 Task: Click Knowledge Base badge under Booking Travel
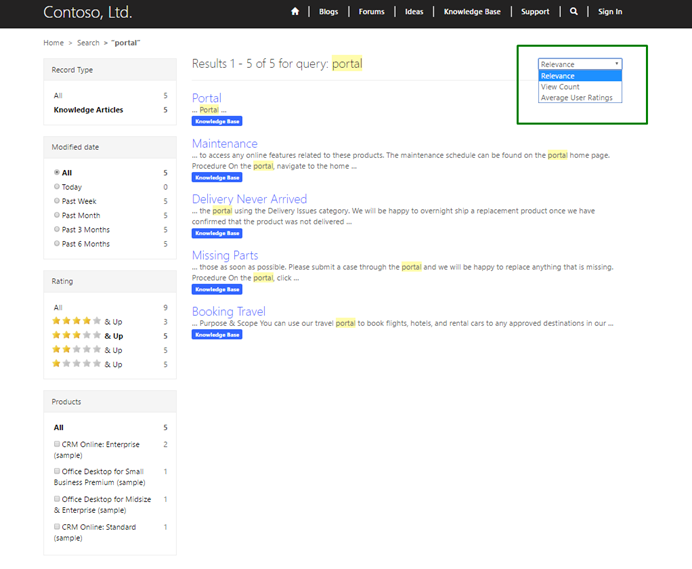tap(217, 335)
